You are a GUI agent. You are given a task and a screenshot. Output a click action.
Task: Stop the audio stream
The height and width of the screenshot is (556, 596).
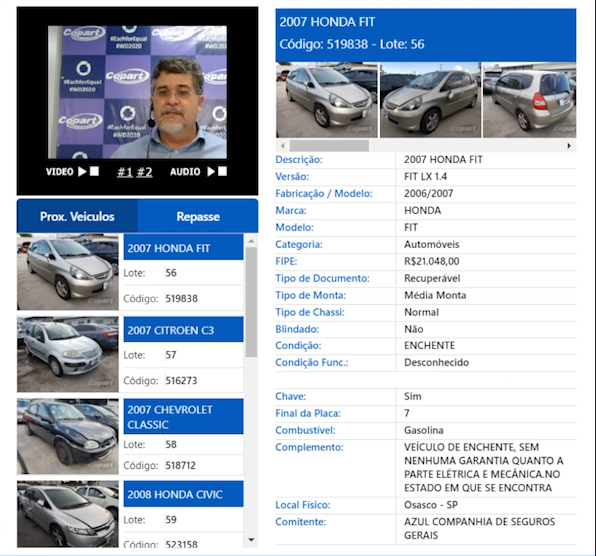[x=223, y=171]
